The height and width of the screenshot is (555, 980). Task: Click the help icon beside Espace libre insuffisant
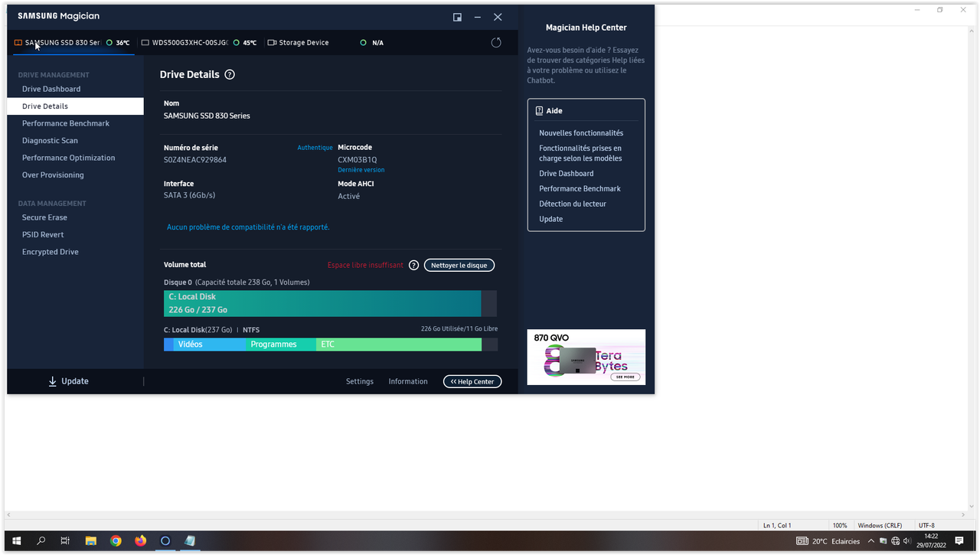pyautogui.click(x=413, y=265)
